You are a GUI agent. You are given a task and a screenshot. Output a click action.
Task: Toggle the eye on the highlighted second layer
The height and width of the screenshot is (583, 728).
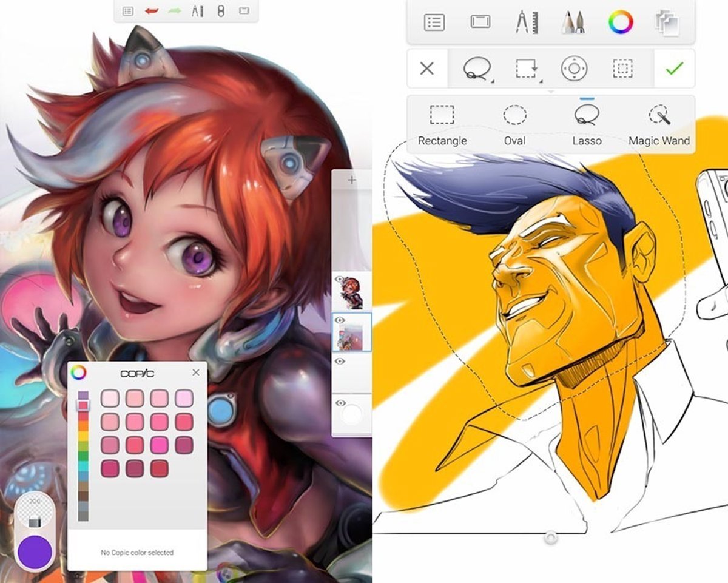340,320
